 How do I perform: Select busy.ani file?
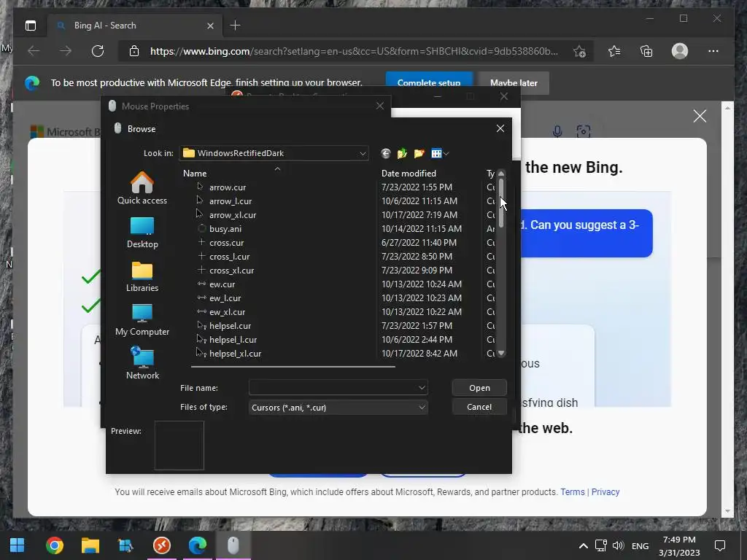click(x=225, y=228)
